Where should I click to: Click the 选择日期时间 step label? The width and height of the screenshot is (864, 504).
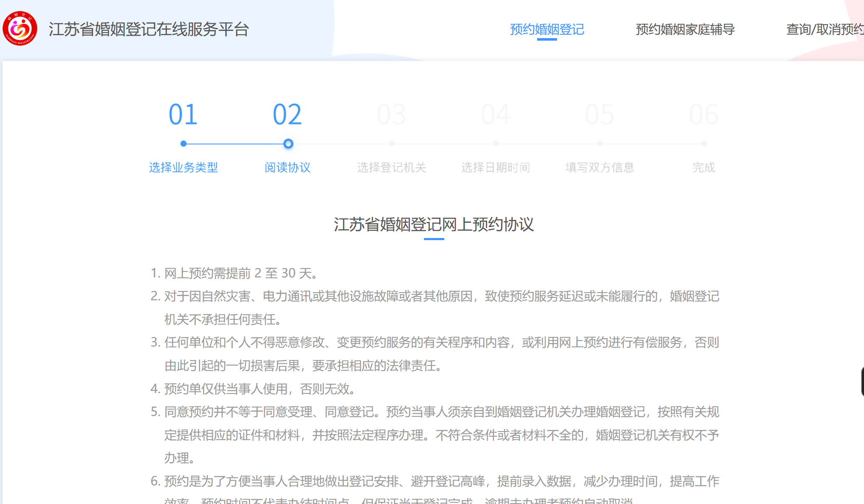pos(496,167)
